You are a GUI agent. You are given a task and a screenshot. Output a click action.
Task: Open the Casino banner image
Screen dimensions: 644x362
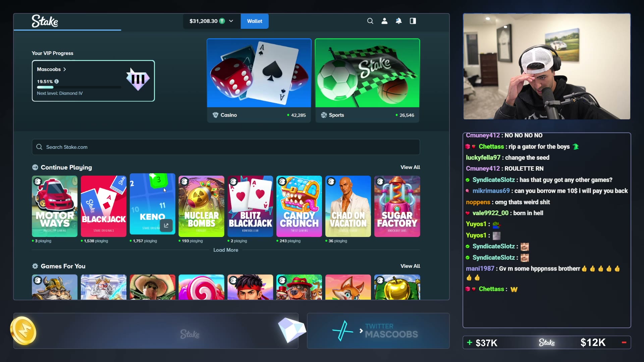[x=259, y=73]
